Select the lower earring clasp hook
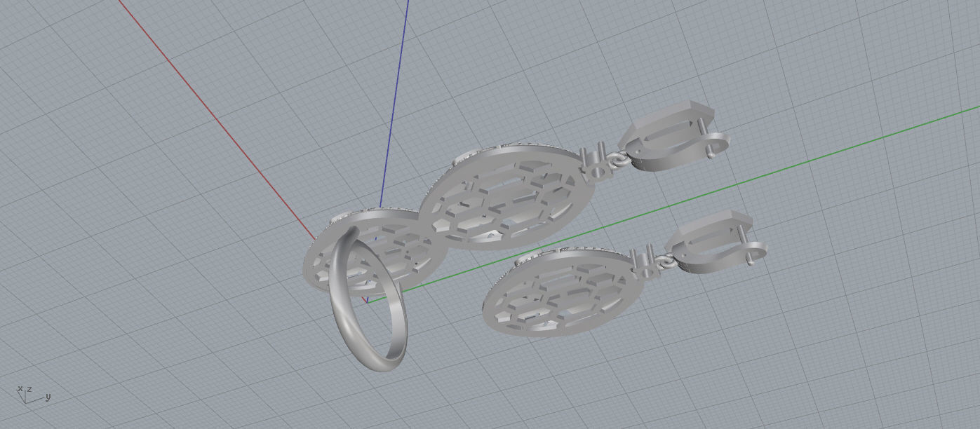Image resolution: width=980 pixels, height=429 pixels. pos(717,243)
